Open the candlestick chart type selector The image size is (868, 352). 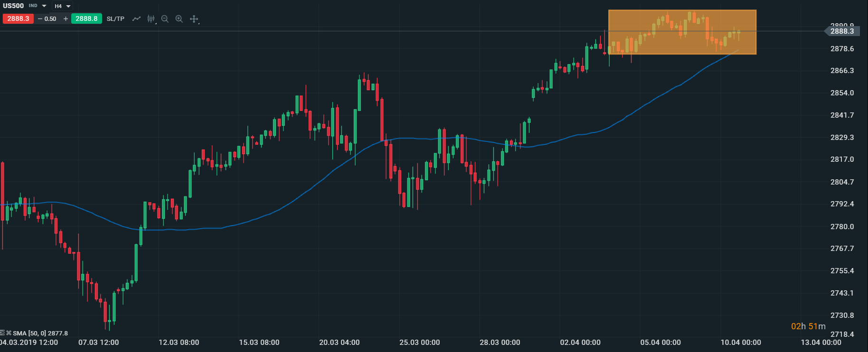click(x=151, y=19)
